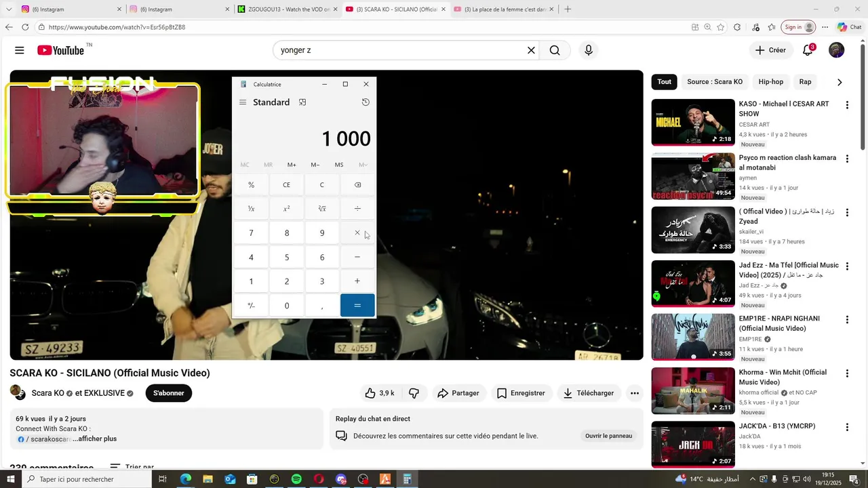This screenshot has width=868, height=488.
Task: Click the reciprocal 1/x key in Calculator
Action: coord(251,209)
